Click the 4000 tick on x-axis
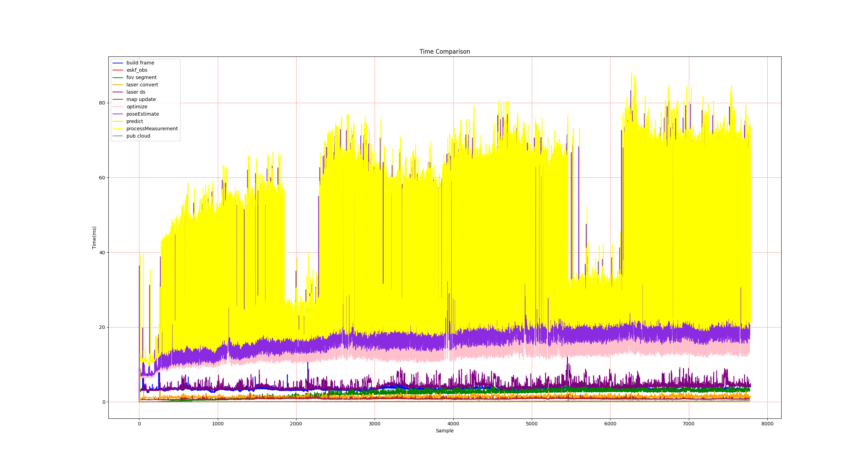This screenshot has width=868, height=470. pos(453,424)
